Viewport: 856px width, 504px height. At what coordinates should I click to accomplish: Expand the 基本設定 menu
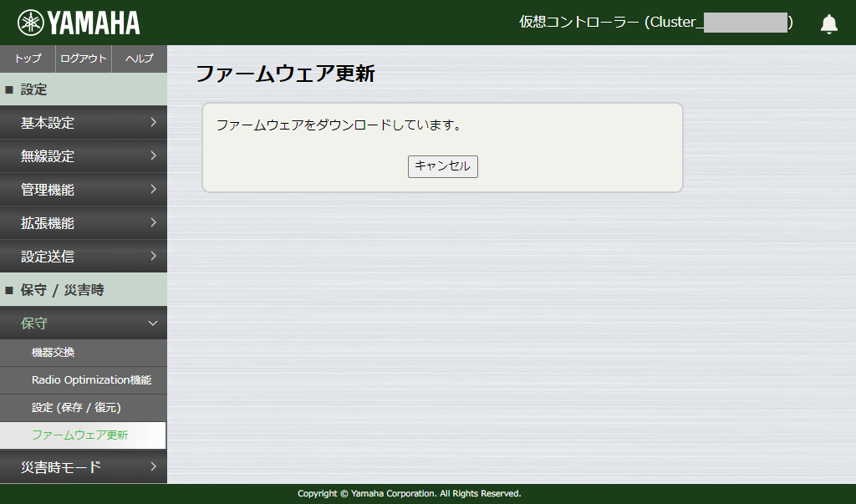click(x=84, y=122)
